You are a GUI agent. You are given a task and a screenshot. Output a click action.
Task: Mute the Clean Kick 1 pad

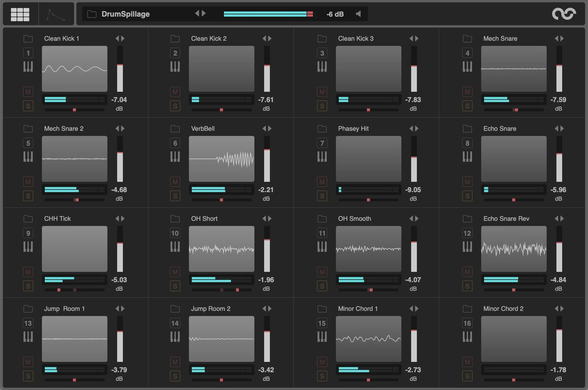(x=28, y=92)
